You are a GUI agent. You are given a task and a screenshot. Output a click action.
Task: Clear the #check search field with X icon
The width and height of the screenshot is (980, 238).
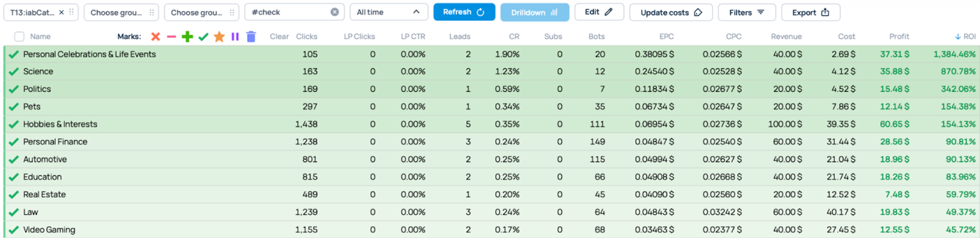[x=335, y=12]
